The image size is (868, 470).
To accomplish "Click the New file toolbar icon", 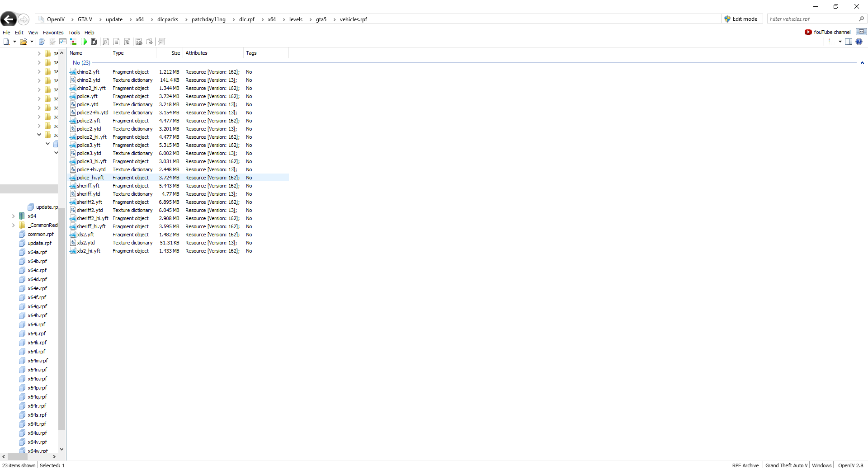I will [6, 42].
